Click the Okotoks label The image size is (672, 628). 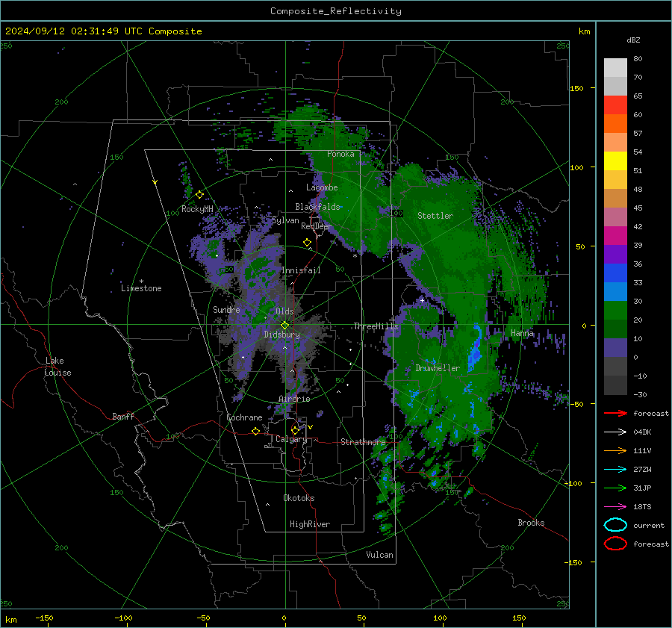point(299,498)
